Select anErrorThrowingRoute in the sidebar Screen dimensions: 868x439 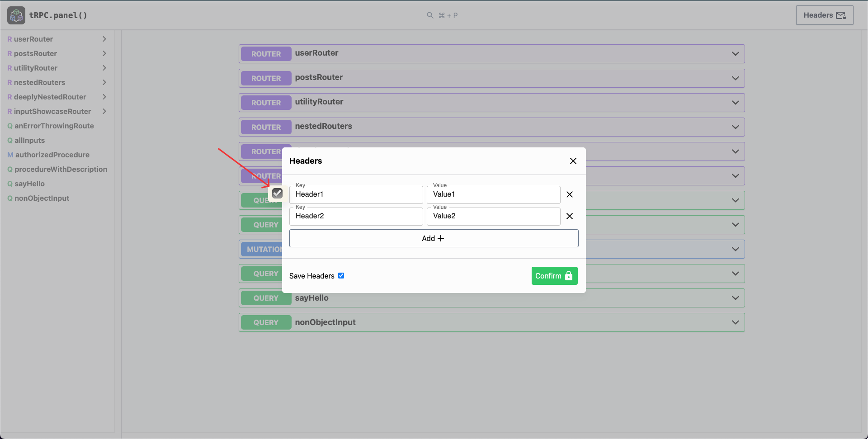pos(54,126)
